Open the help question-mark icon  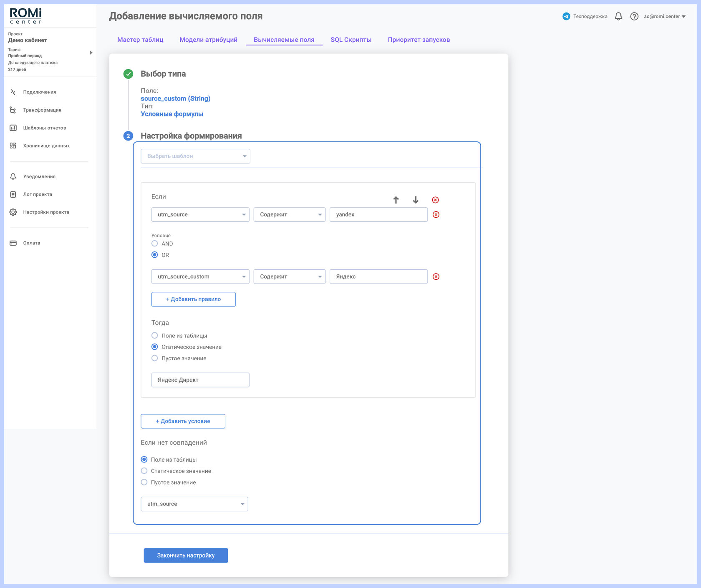(634, 16)
